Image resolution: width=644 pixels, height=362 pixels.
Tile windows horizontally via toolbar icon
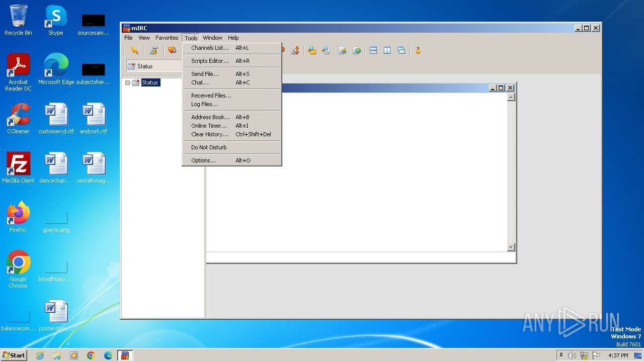[373, 50]
